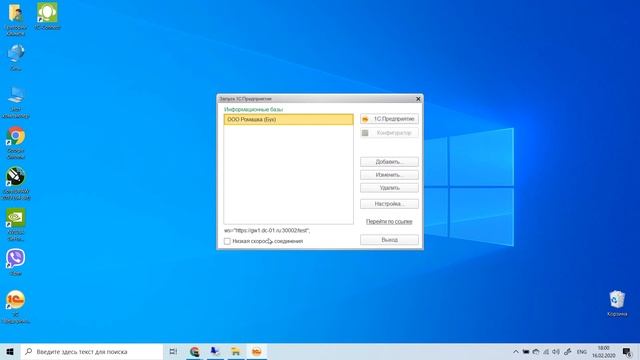Viewport: 640px width, 360px height.
Task: Launch 1С:Предприятие button
Action: [x=389, y=119]
